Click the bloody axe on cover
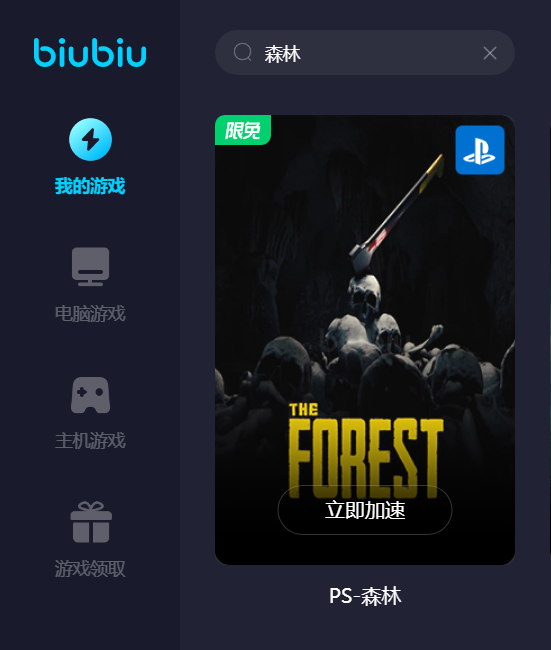The width and height of the screenshot is (551, 650). coord(396,213)
